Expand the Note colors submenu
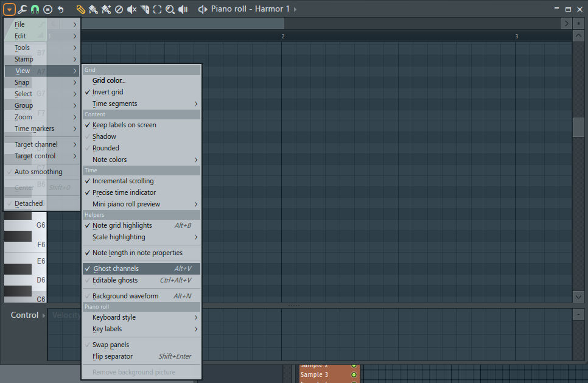 (x=110, y=159)
